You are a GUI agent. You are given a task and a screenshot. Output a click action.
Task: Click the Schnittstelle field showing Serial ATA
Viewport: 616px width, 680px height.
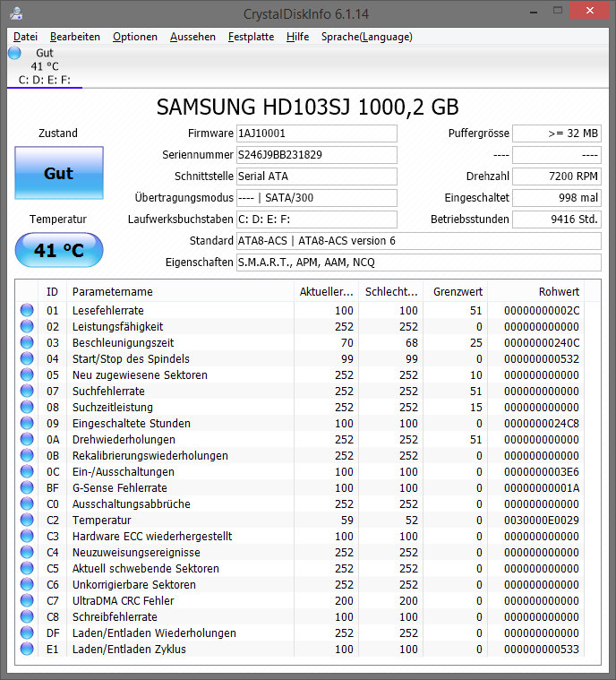pyautogui.click(x=316, y=176)
